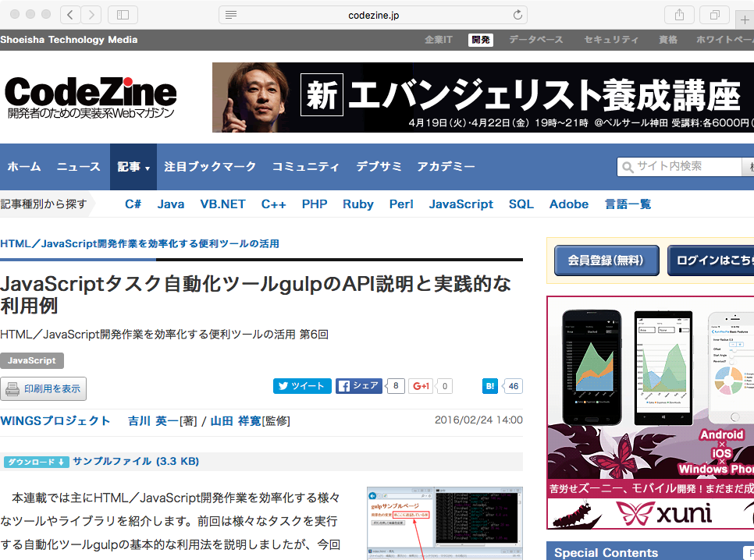Enlarge the gulp sample page screenshot
Viewport: 754px width, 560px height.
[445, 523]
